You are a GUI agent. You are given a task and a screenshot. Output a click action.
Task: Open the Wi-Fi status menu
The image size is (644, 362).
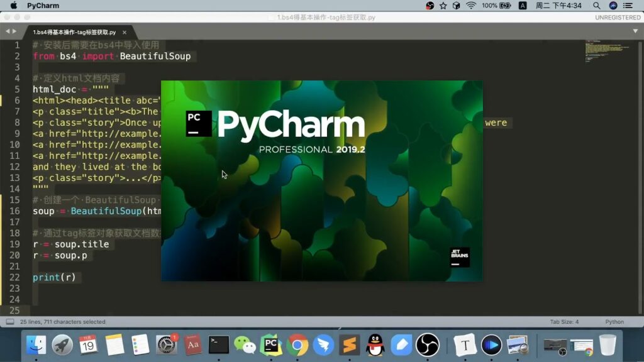tap(470, 5)
